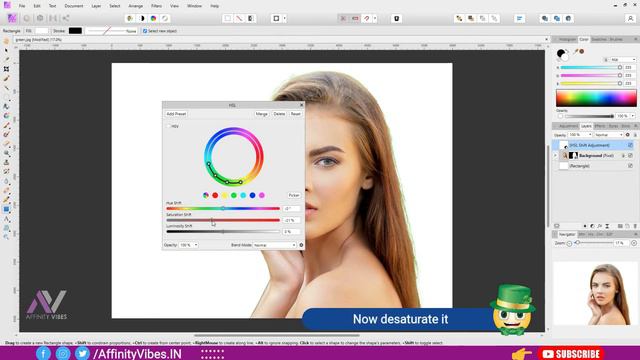
Task: Click the Navigator preview thumbnail
Action: tap(595, 293)
